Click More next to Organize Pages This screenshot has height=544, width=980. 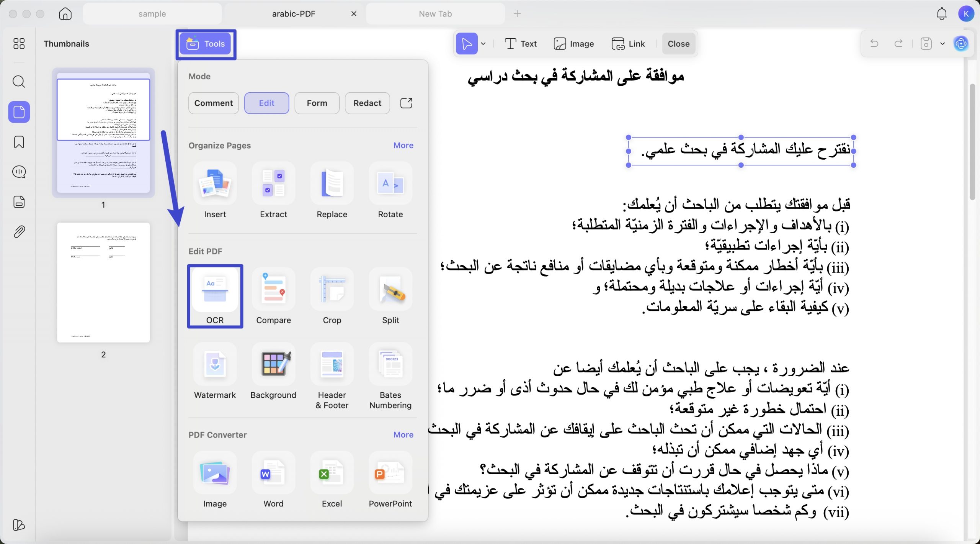point(403,146)
